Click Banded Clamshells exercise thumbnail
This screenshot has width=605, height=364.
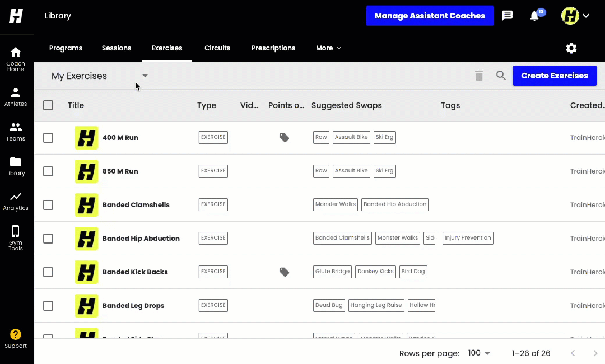coord(86,205)
